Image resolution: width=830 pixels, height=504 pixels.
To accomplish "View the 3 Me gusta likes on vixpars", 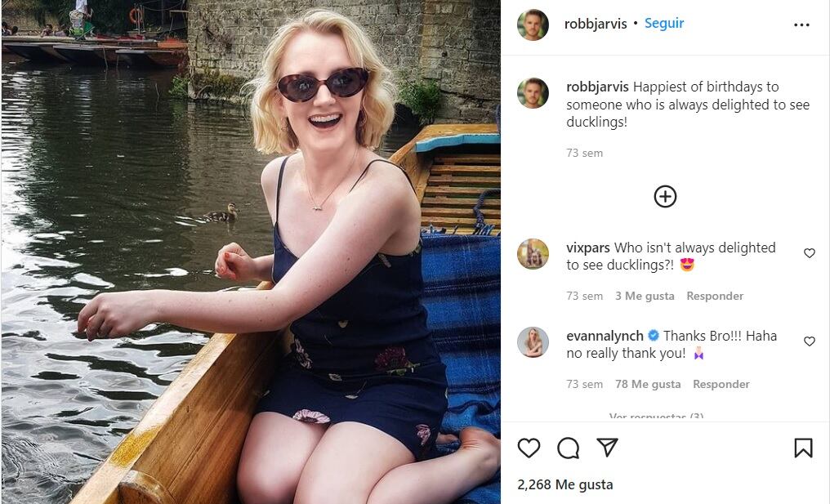I will pyautogui.click(x=645, y=296).
